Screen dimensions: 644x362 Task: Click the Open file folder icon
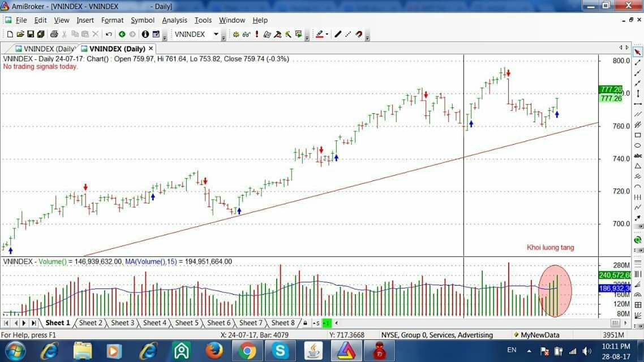20,35
